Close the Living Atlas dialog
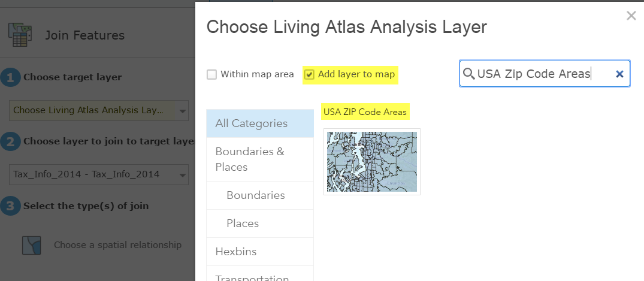The width and height of the screenshot is (644, 281). [x=631, y=16]
